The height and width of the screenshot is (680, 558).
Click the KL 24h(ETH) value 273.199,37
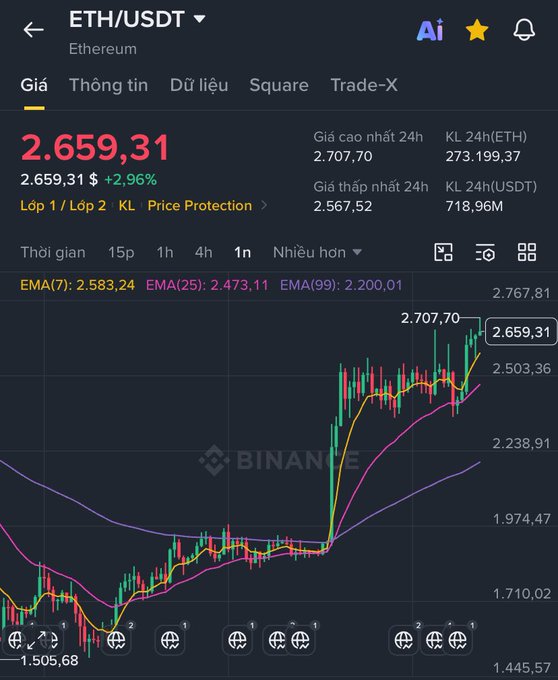[x=483, y=156]
